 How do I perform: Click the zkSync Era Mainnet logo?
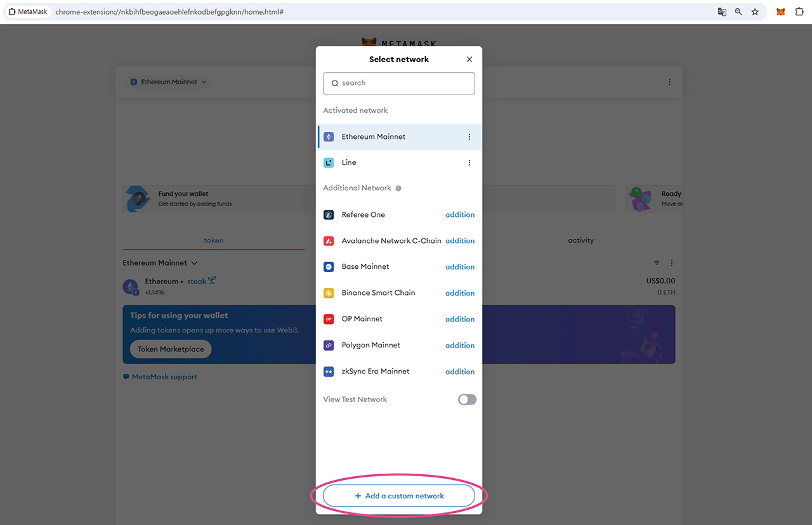pos(329,372)
